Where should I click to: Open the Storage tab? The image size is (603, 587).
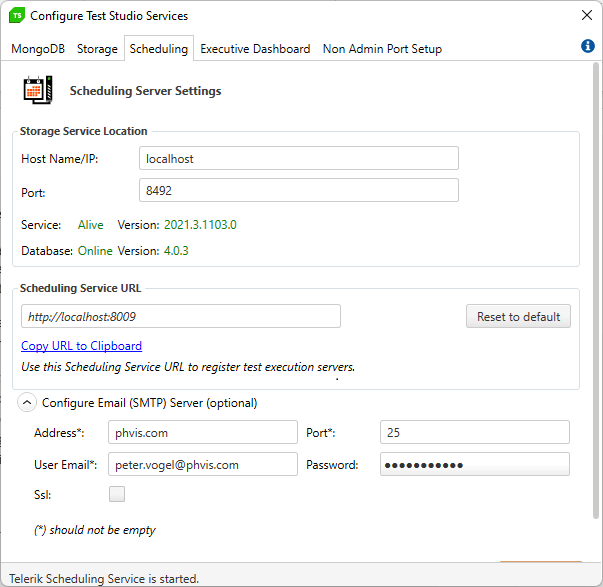pos(97,49)
